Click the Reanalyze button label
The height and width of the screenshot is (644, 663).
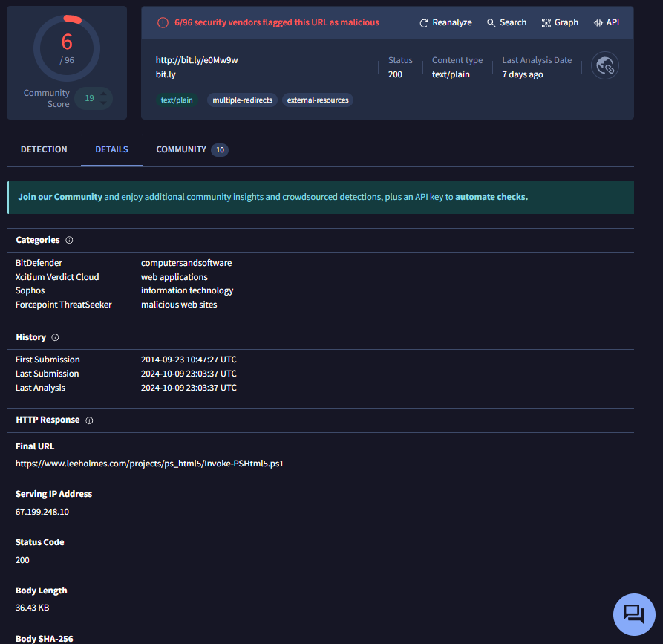452,22
